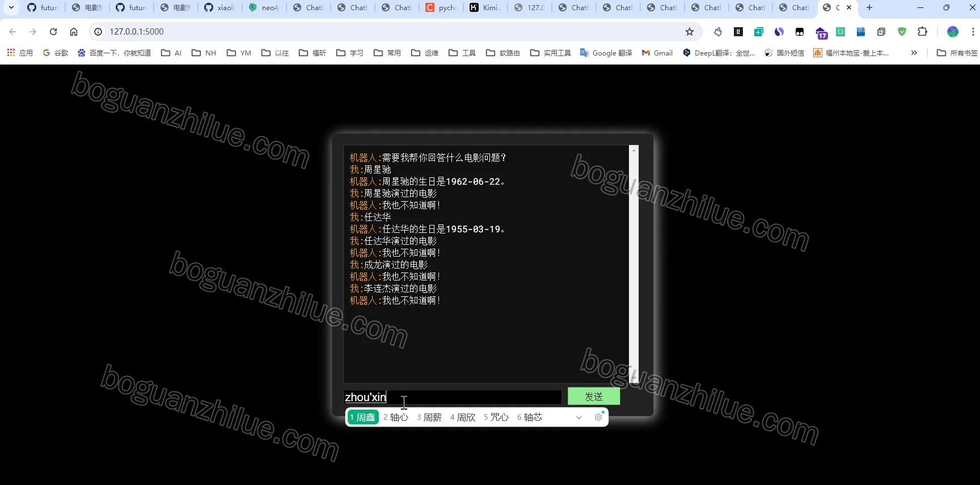
Task: Open the Gmail bookmark
Action: click(x=657, y=53)
